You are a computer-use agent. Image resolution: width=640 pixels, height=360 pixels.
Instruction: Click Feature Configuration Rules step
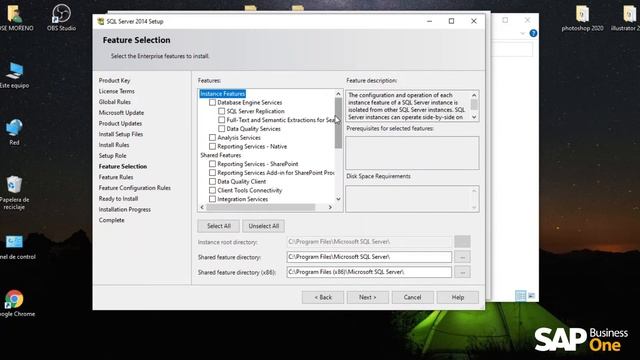pyautogui.click(x=135, y=188)
